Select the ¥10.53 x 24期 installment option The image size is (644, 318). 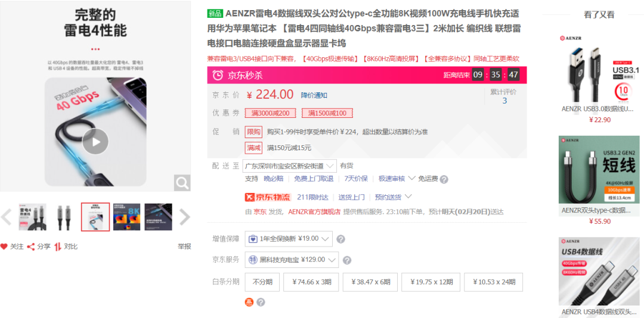point(493,282)
